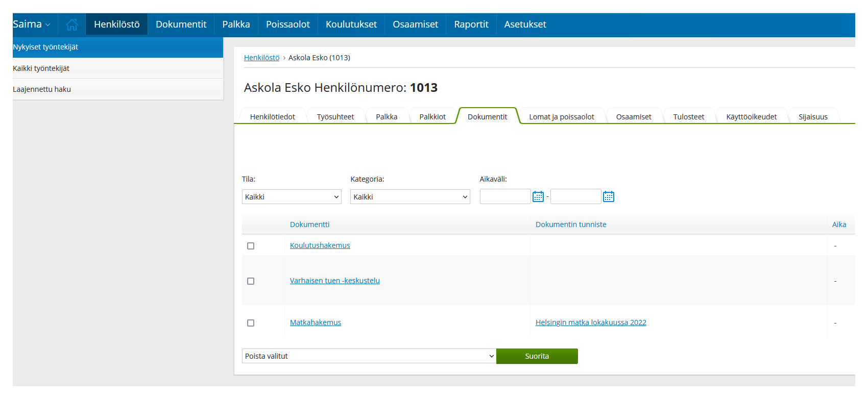The height and width of the screenshot is (399, 868).
Task: Switch to the Työsuhteet tab
Action: (x=335, y=117)
